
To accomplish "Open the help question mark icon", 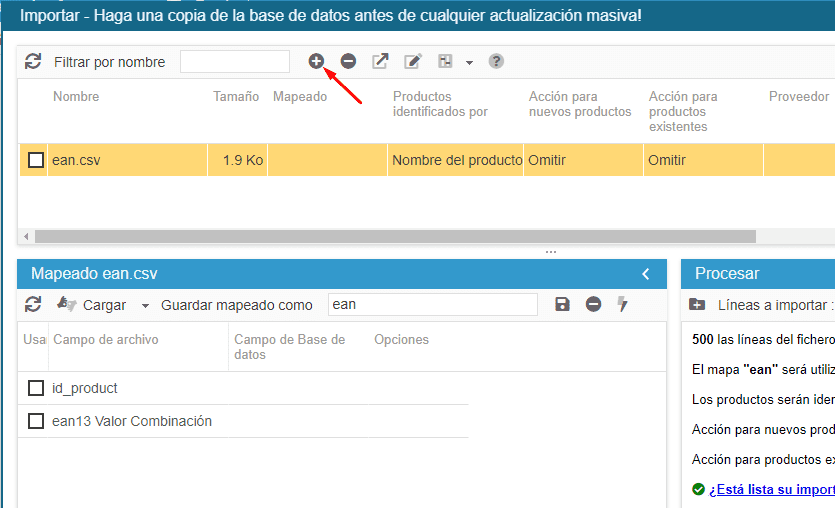I will tap(496, 62).
